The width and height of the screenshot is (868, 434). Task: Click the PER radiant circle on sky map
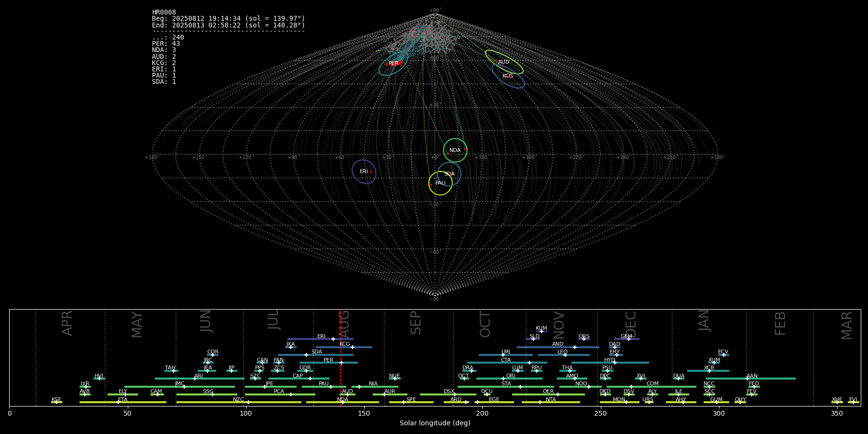coord(393,63)
